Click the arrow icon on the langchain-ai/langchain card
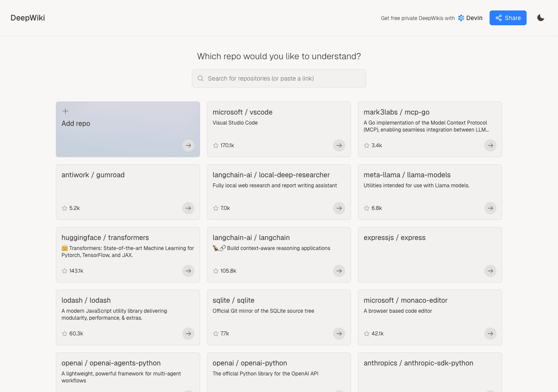The width and height of the screenshot is (558, 392). click(339, 271)
